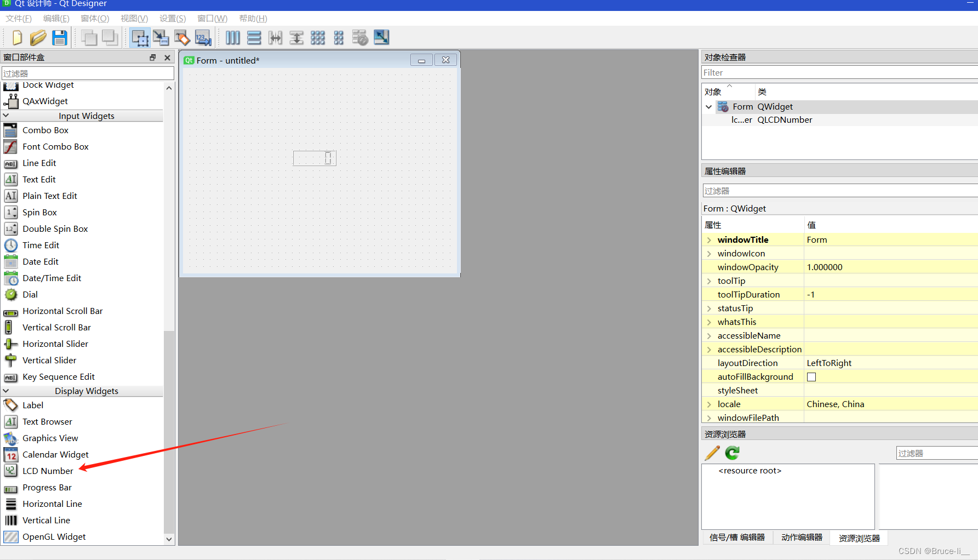Select the Edit Widgets mode icon

click(140, 38)
